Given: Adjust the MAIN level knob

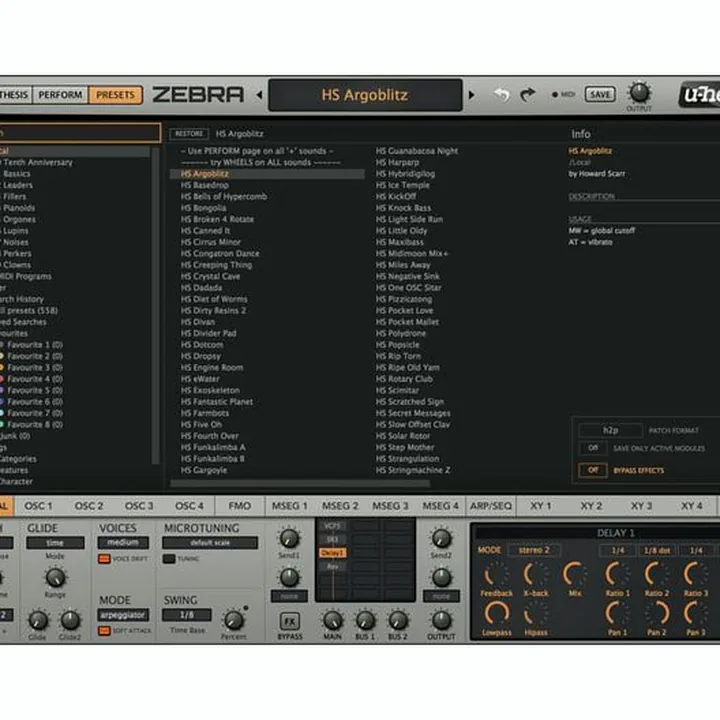Looking at the screenshot, I should tap(332, 621).
